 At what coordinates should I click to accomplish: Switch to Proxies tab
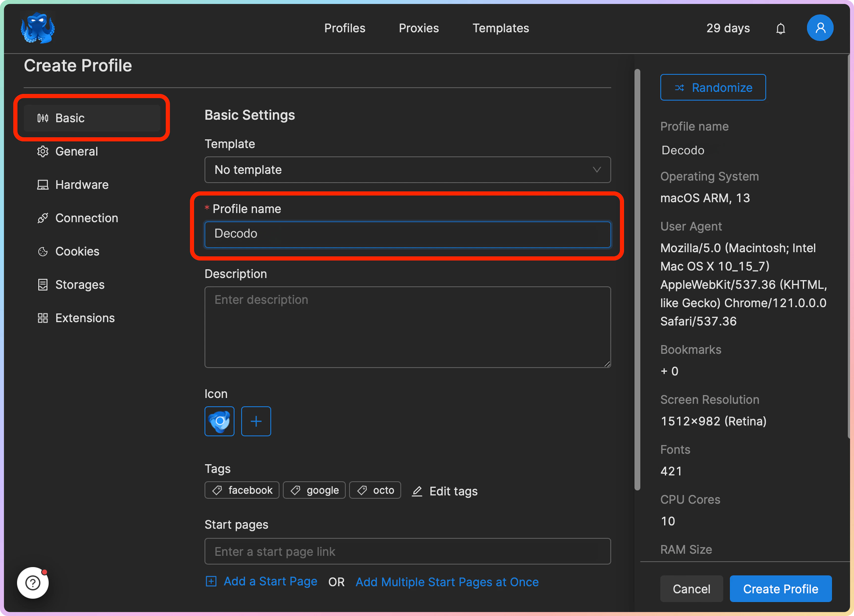[x=419, y=28]
